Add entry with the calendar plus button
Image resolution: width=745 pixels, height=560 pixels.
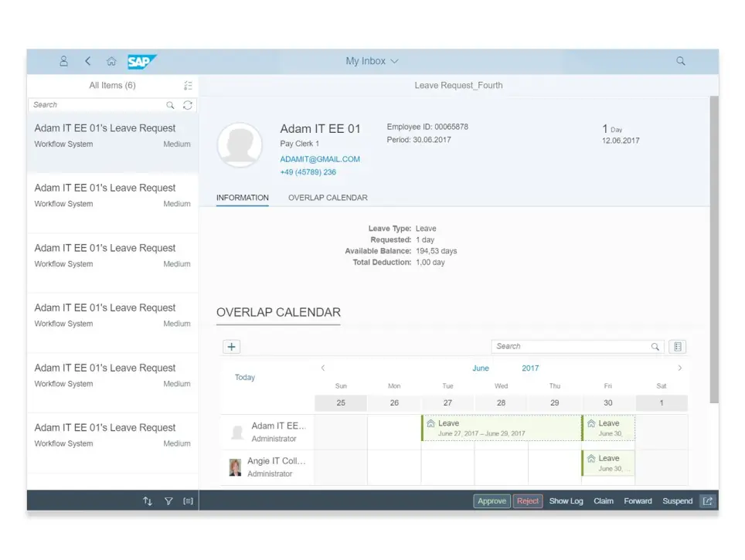point(231,347)
